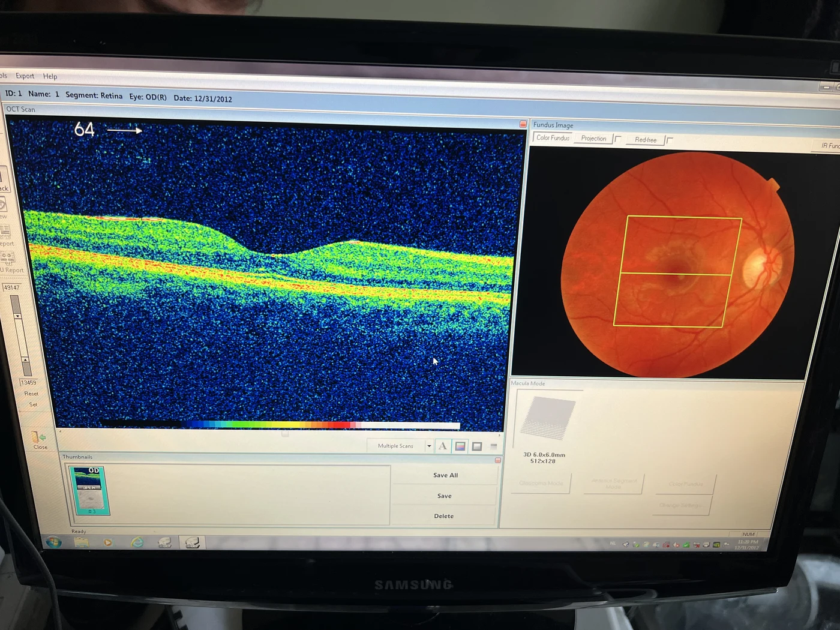Screen dimensions: 840x630
Task: Click the Set button
Action: (33, 404)
